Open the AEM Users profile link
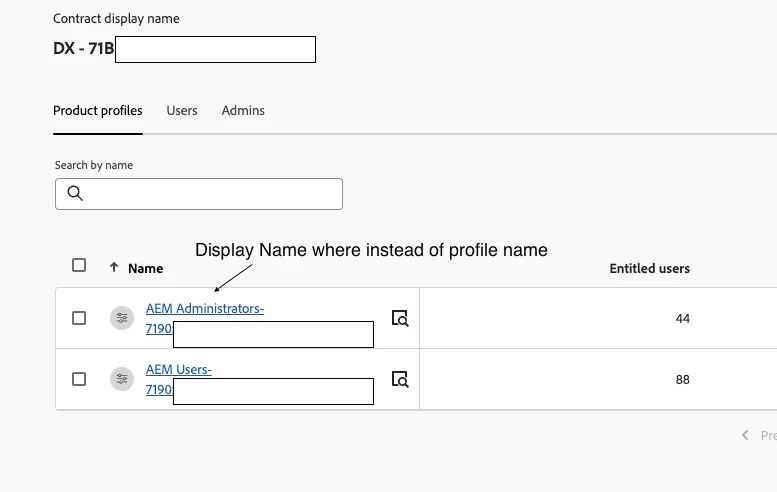 (179, 370)
